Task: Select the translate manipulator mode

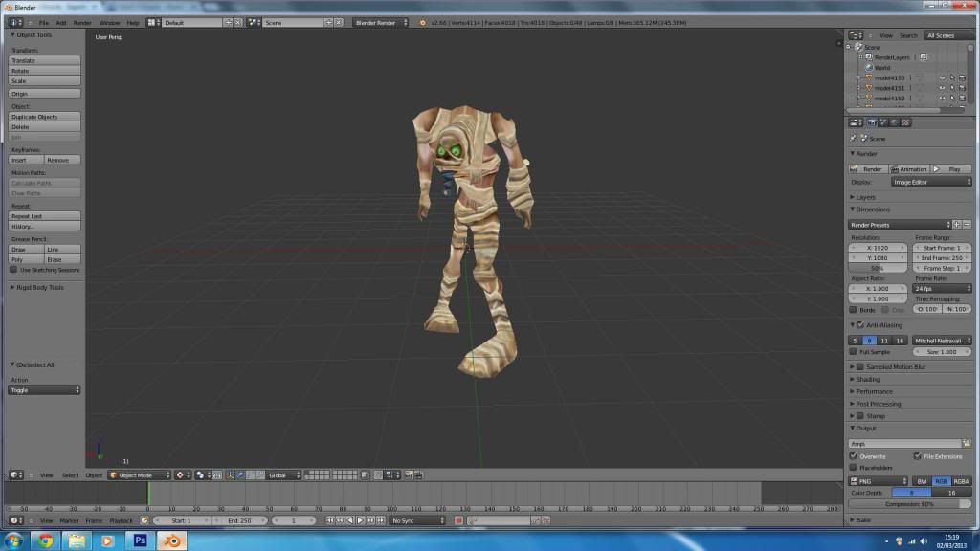Action: [240, 475]
